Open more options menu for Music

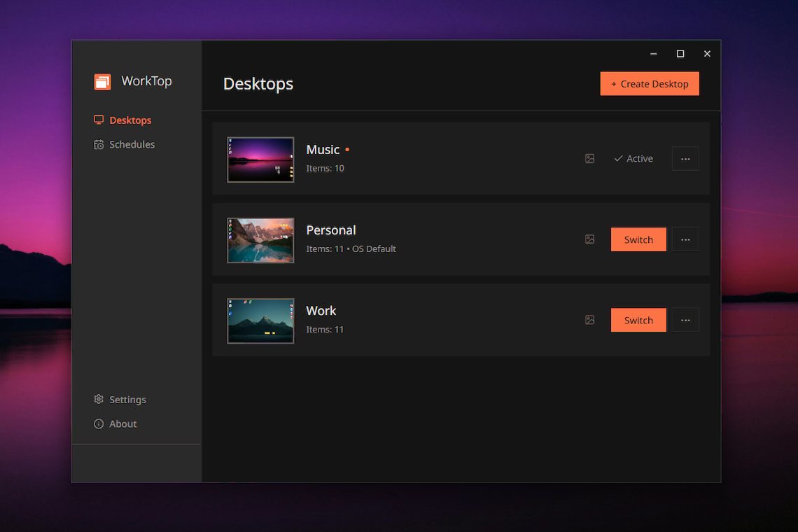[x=685, y=159]
